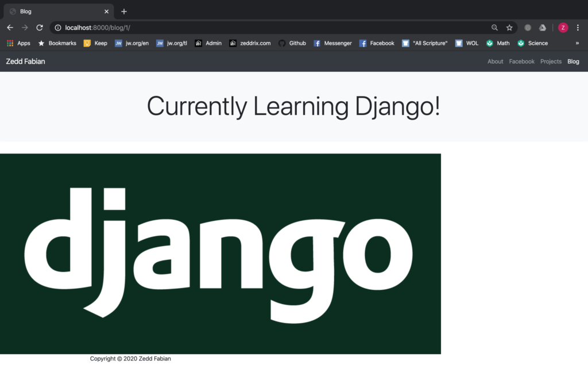Open the jw.org/tl bookmark
Viewport: 588px width, 368px height.
(x=171, y=43)
